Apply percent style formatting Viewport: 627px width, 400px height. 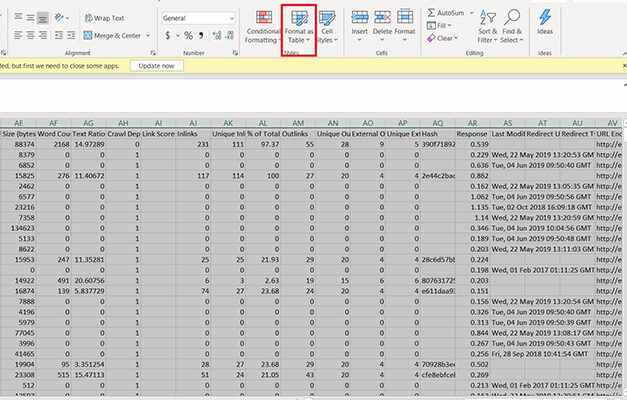pos(186,36)
